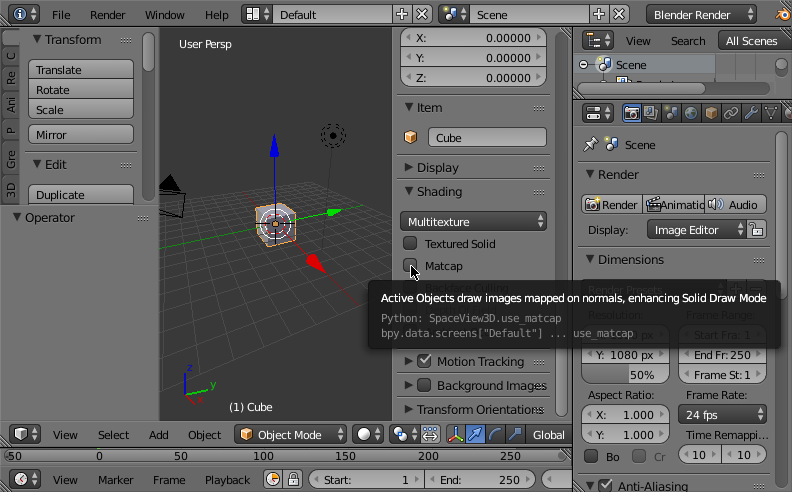Toggle the Textured Solid checkbox
This screenshot has width=792, height=492.
point(410,243)
